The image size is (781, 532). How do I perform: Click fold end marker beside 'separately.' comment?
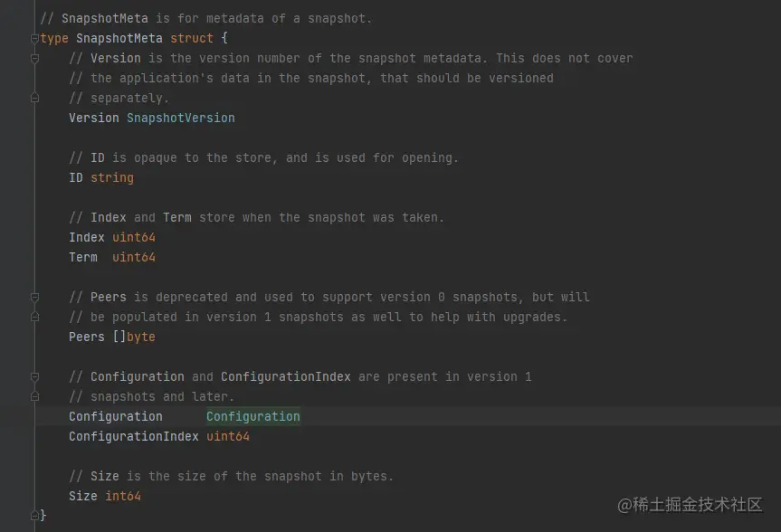click(35, 98)
